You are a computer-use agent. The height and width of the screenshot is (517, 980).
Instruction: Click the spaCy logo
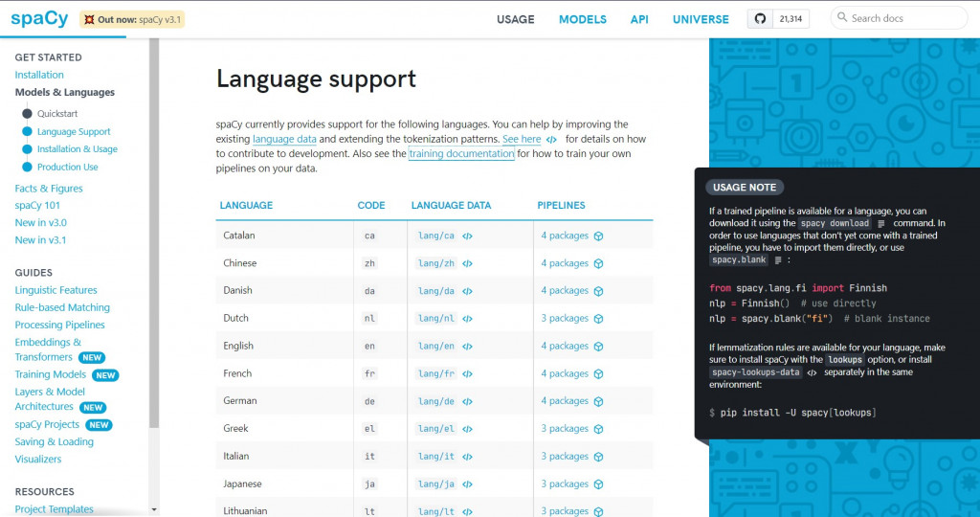coord(39,19)
